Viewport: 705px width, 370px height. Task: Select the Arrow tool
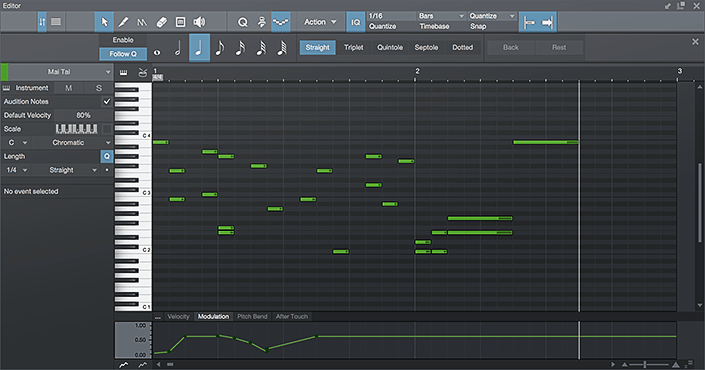(x=104, y=22)
